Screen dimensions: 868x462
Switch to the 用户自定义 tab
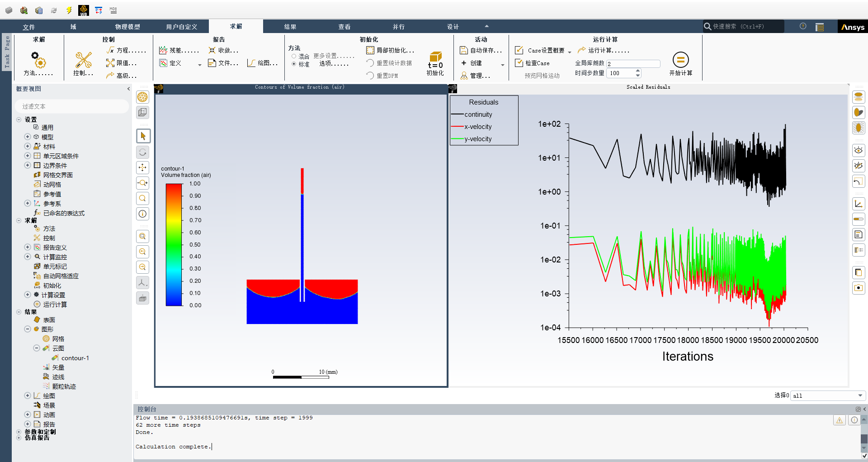(x=182, y=27)
